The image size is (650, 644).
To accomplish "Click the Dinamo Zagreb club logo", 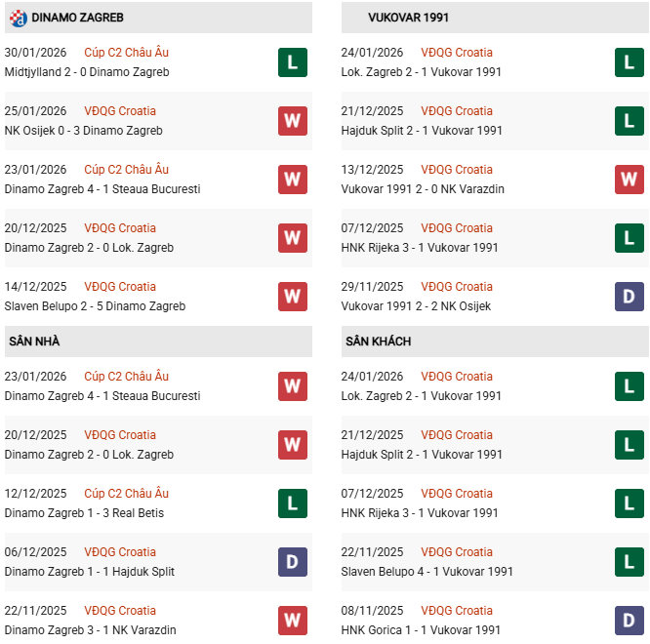I will click(x=19, y=18).
